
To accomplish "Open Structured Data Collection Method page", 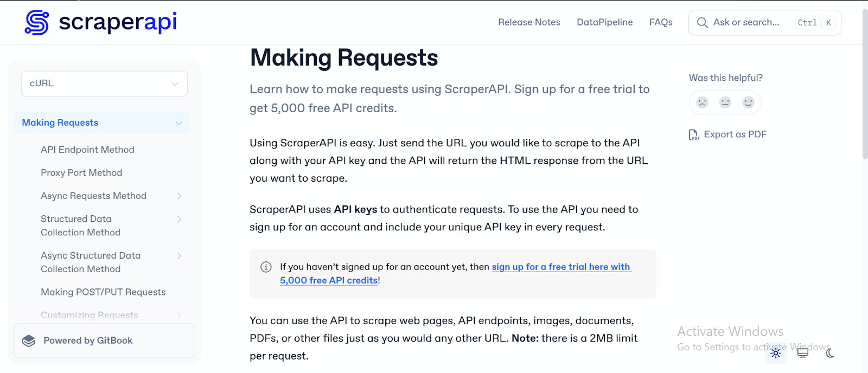I will coord(80,226).
